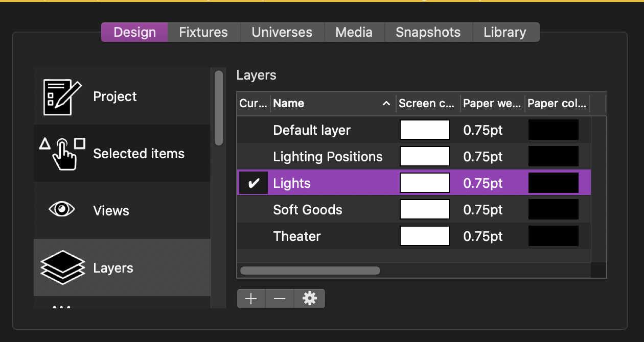Make Default layer the current layer
This screenshot has width=644, height=342.
252,130
